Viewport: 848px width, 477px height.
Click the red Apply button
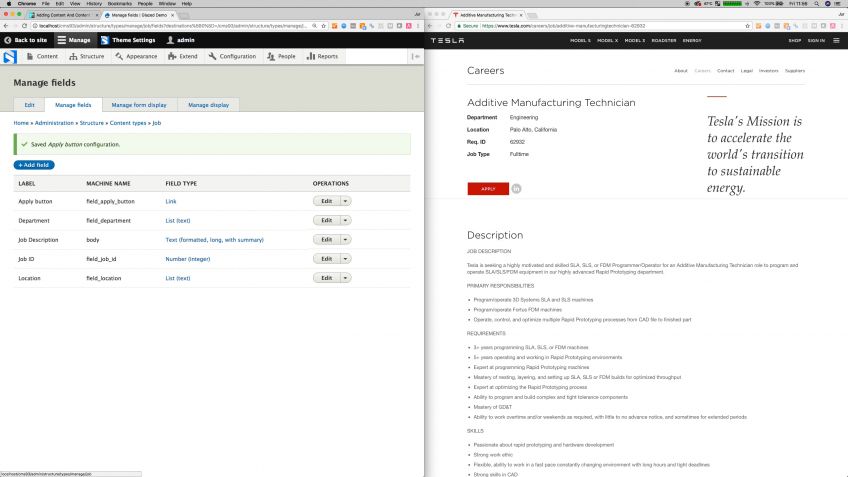click(488, 189)
